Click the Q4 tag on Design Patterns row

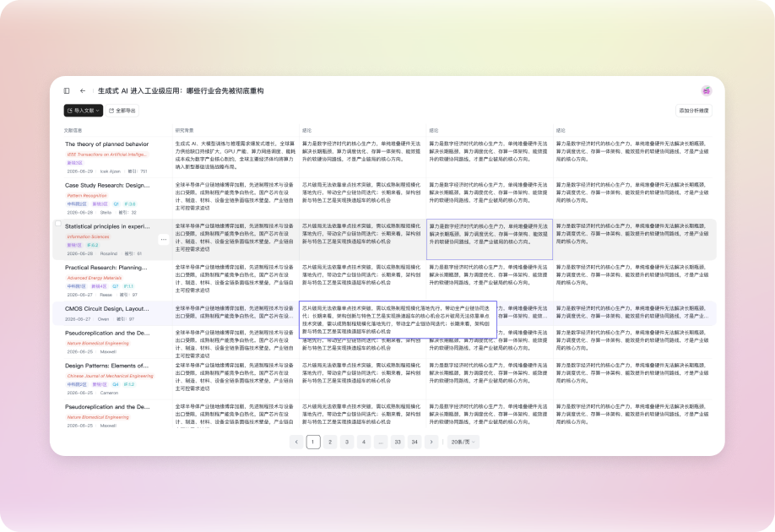tap(115, 384)
